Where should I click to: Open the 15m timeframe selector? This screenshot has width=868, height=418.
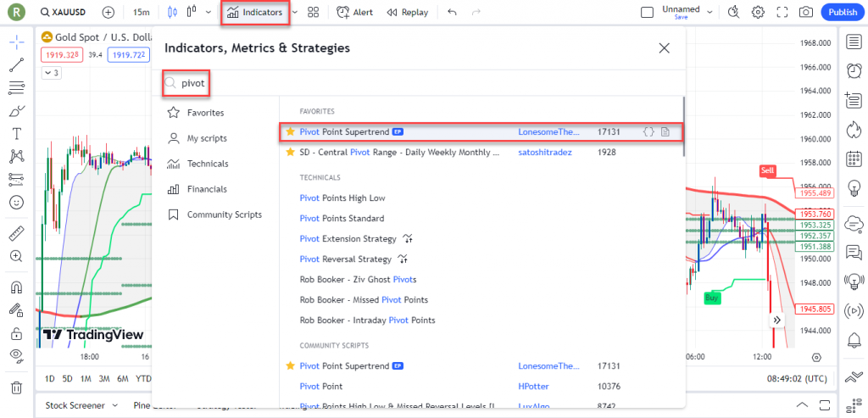point(142,12)
